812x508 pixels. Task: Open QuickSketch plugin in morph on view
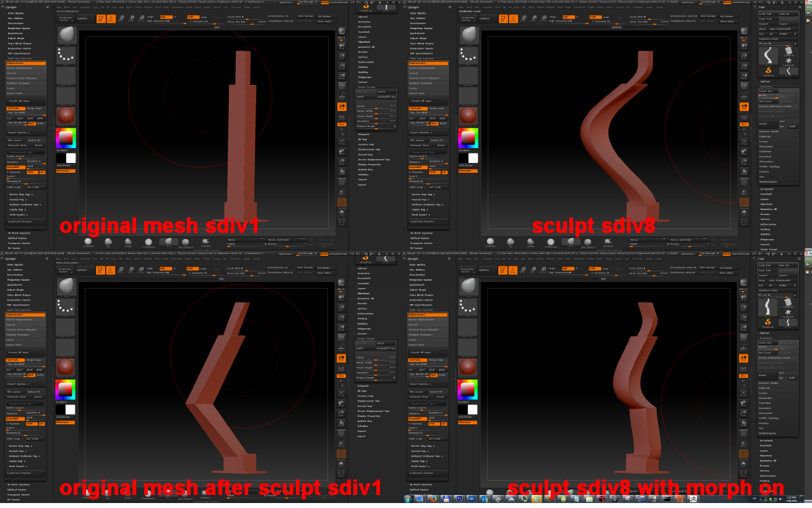click(417, 284)
